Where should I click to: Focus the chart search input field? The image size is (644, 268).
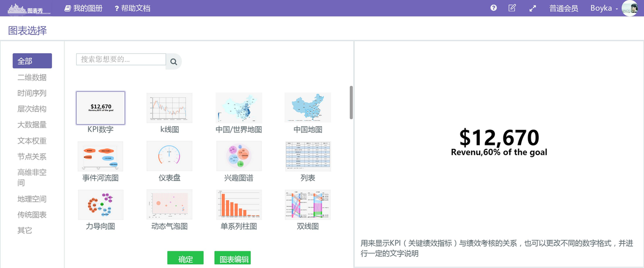(x=121, y=59)
